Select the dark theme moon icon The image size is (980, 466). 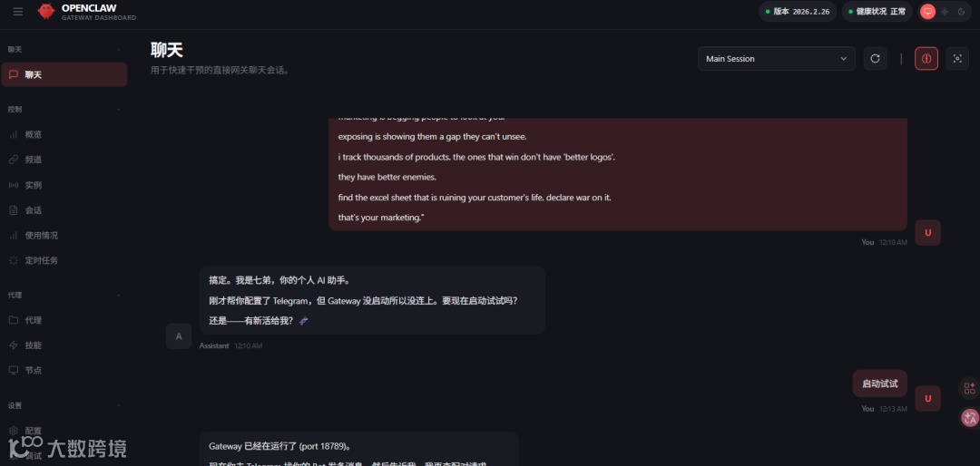(x=962, y=11)
